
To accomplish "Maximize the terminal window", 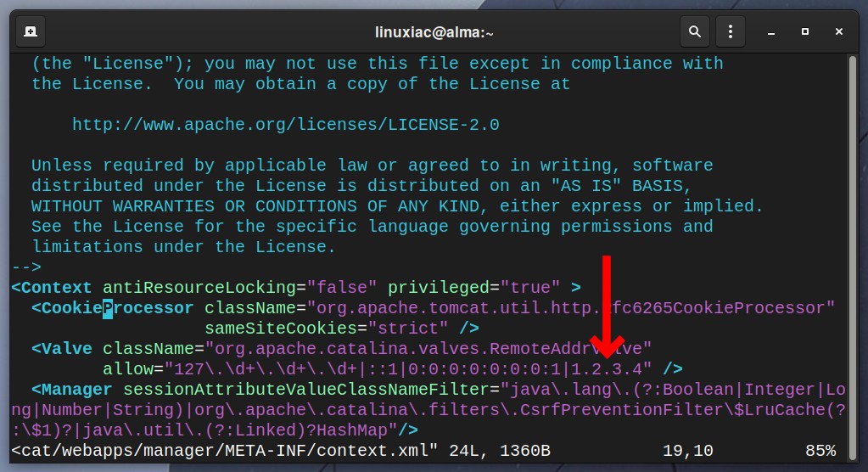I will 805,32.
